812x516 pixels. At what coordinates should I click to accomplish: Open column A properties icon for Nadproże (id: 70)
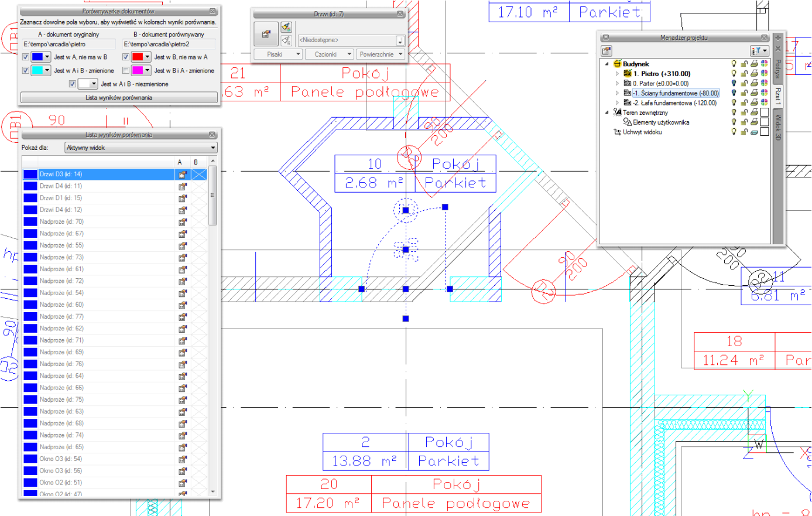coord(183,222)
